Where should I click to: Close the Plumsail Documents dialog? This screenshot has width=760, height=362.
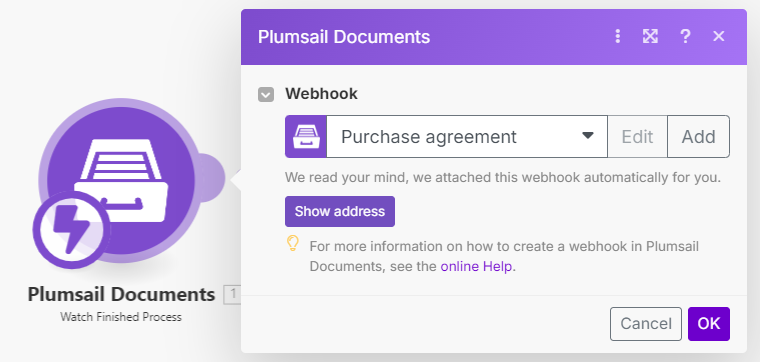718,36
